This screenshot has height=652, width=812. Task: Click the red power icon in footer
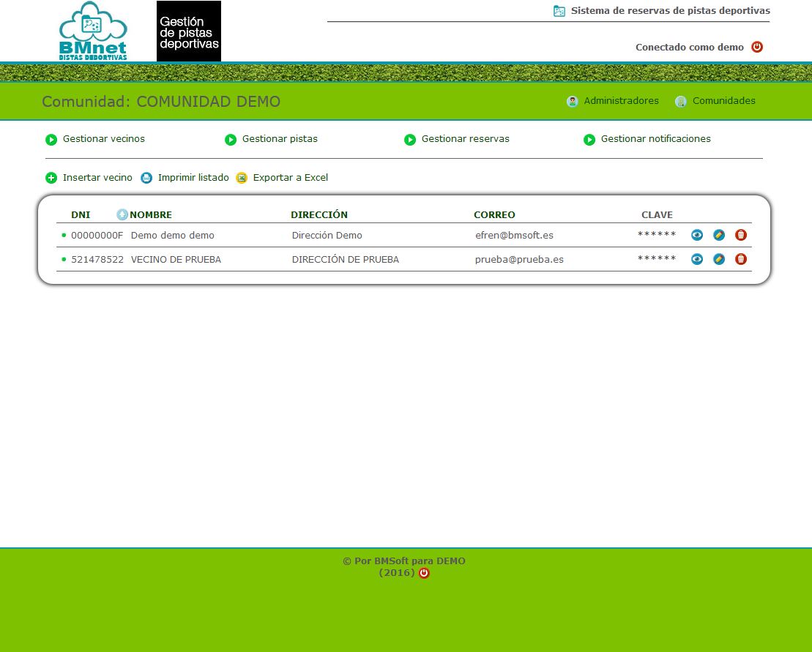pos(424,573)
